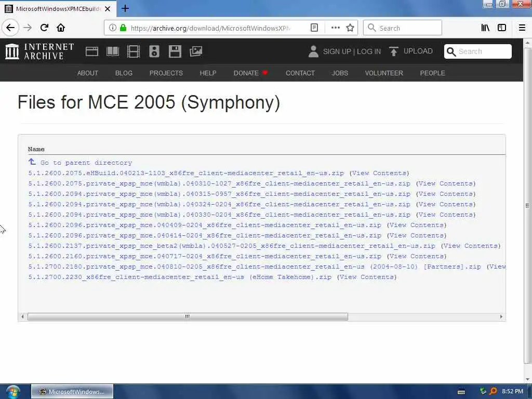Screen dimensions: 532x399
Task: Open the JOBS menu item
Action: tap(340, 73)
